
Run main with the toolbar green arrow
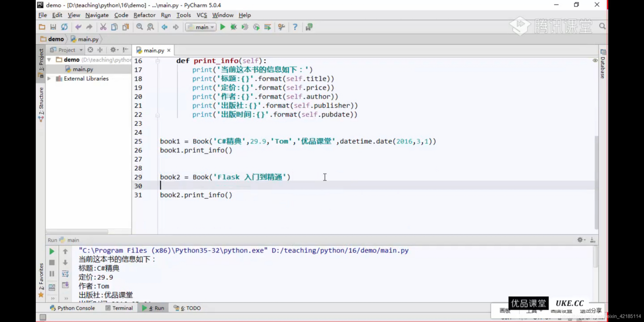point(222,27)
